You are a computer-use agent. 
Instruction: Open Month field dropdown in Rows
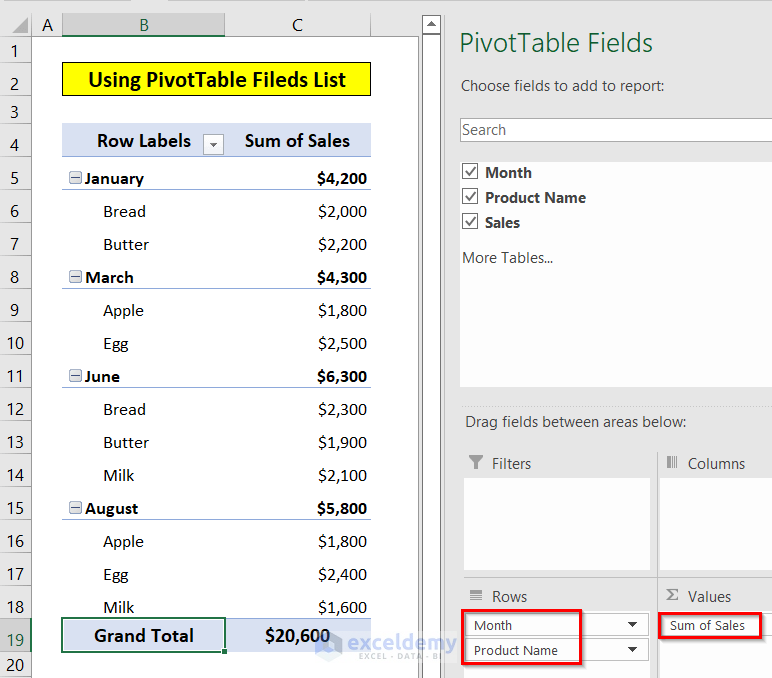(632, 625)
